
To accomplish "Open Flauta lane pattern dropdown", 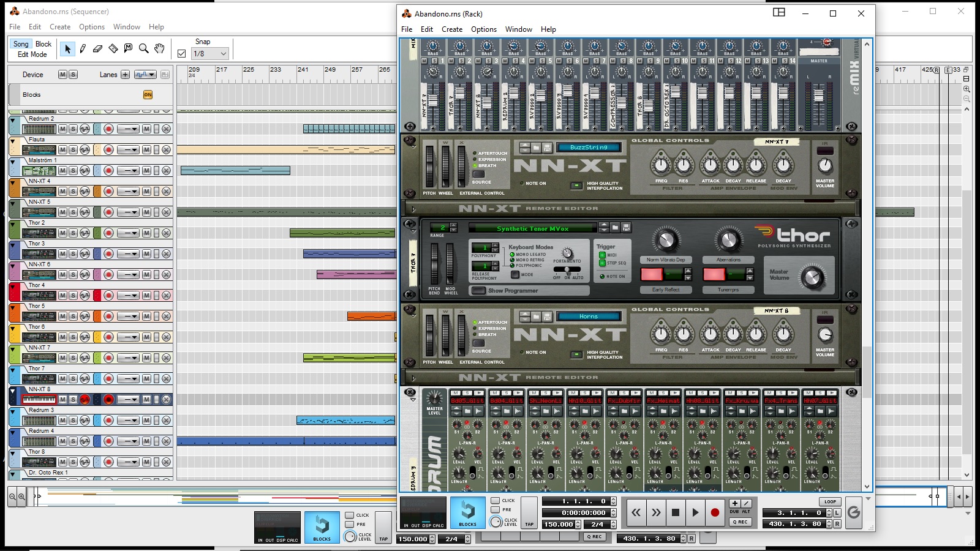I will [x=128, y=150].
